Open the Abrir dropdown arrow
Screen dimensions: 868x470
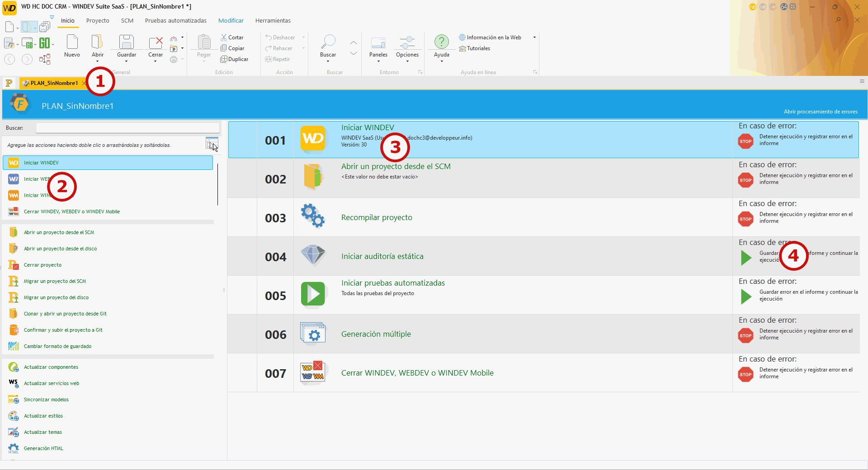click(97, 61)
